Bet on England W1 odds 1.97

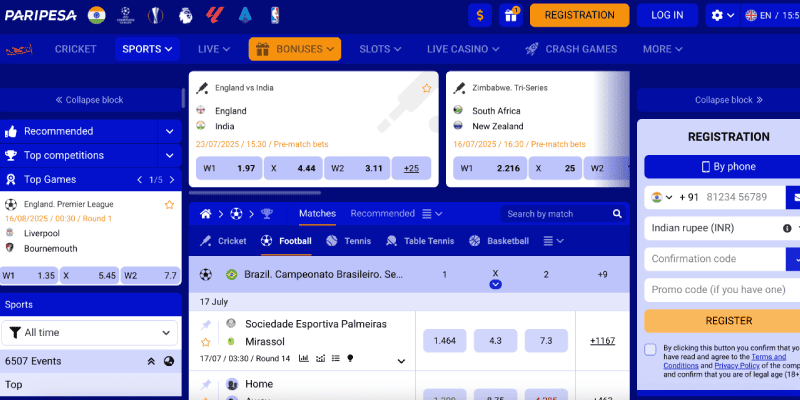pyautogui.click(x=229, y=168)
